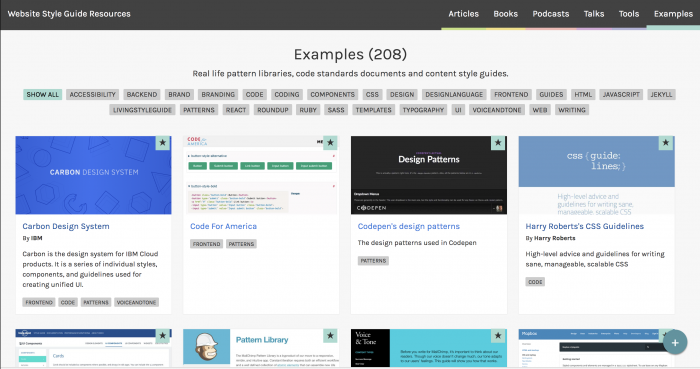This screenshot has height=369, width=700.
Task: Filter examples by the top PATTERNS tag
Action: [x=199, y=110]
